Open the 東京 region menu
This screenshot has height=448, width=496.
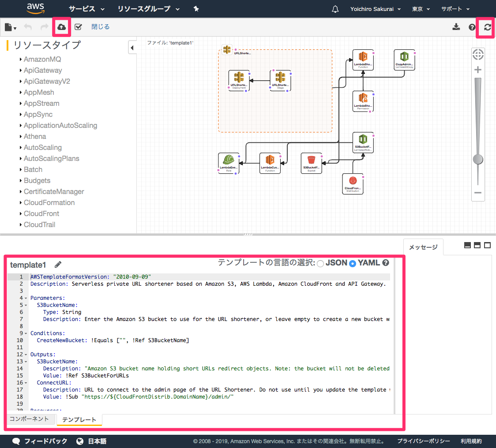421,9
